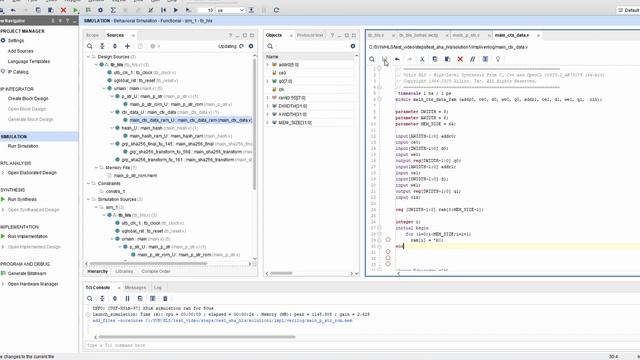Expand the MEM_SIZE[31:0] object
Screen dimensions: 640x360
click(268, 122)
